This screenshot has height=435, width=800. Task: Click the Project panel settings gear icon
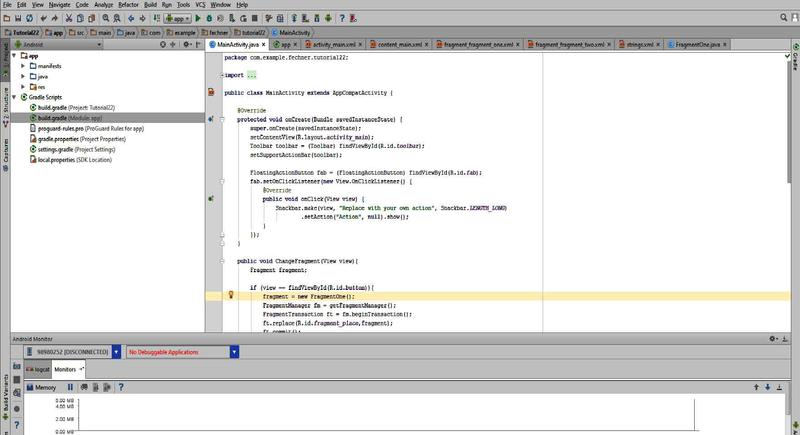point(187,45)
